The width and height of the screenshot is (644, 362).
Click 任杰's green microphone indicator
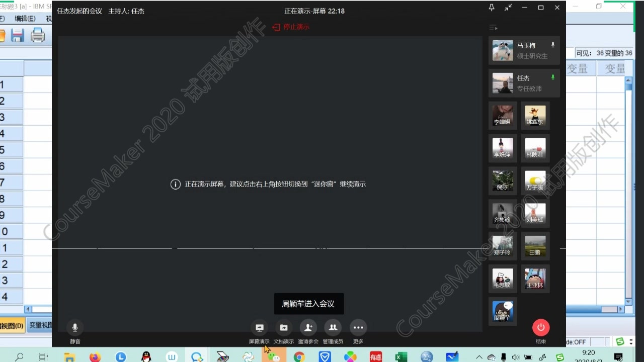click(x=553, y=77)
